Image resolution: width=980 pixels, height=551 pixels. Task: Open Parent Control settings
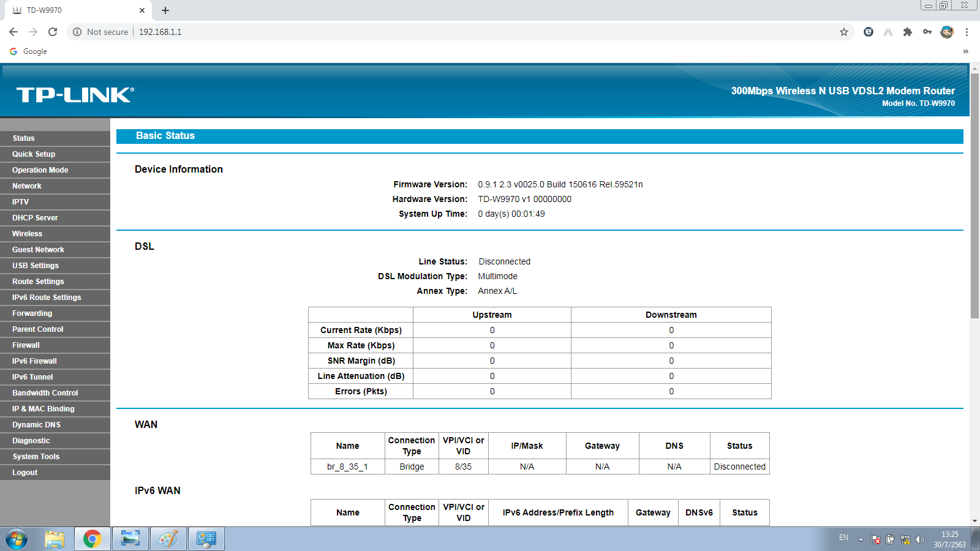[55, 329]
